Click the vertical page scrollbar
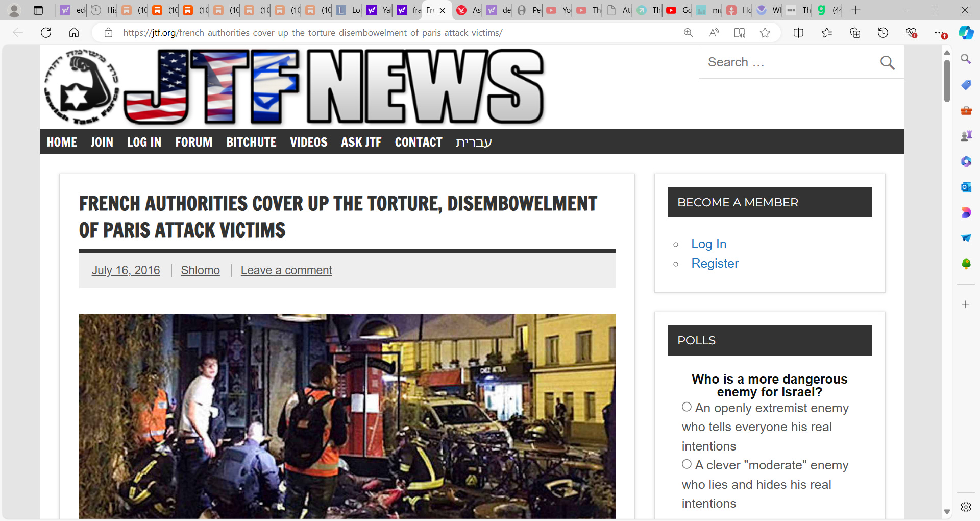Viewport: 980px width, 521px height. [x=947, y=82]
